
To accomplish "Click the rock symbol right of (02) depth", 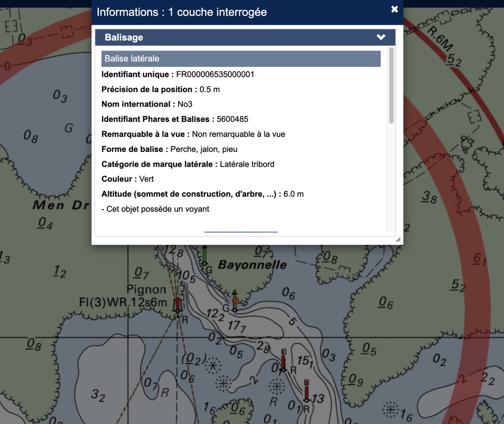I will [213, 365].
